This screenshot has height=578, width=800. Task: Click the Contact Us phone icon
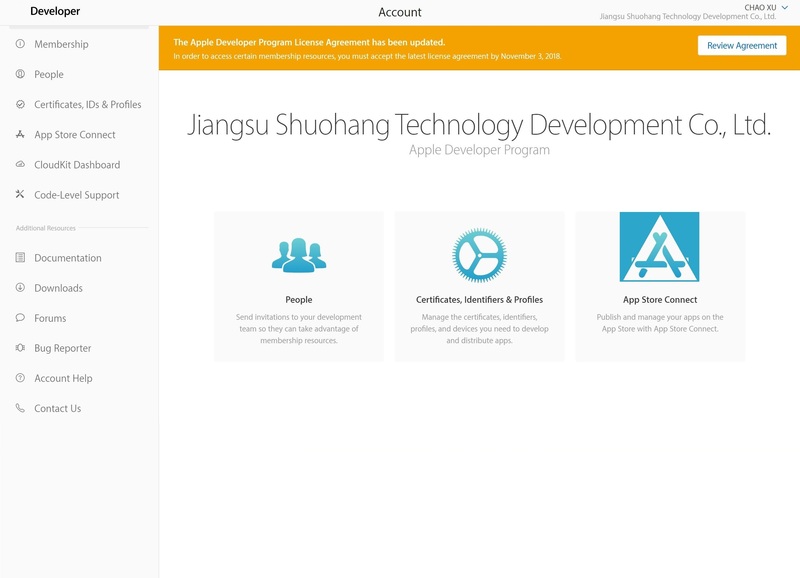pyautogui.click(x=20, y=408)
